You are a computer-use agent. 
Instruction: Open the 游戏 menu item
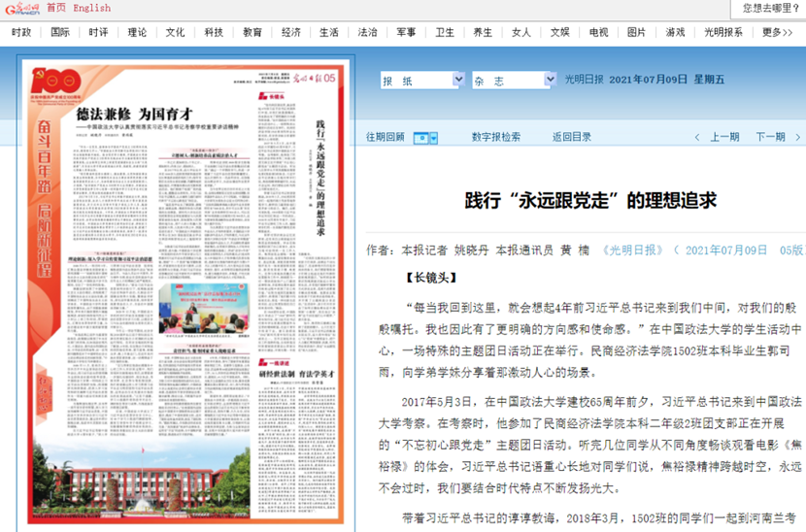[674, 32]
